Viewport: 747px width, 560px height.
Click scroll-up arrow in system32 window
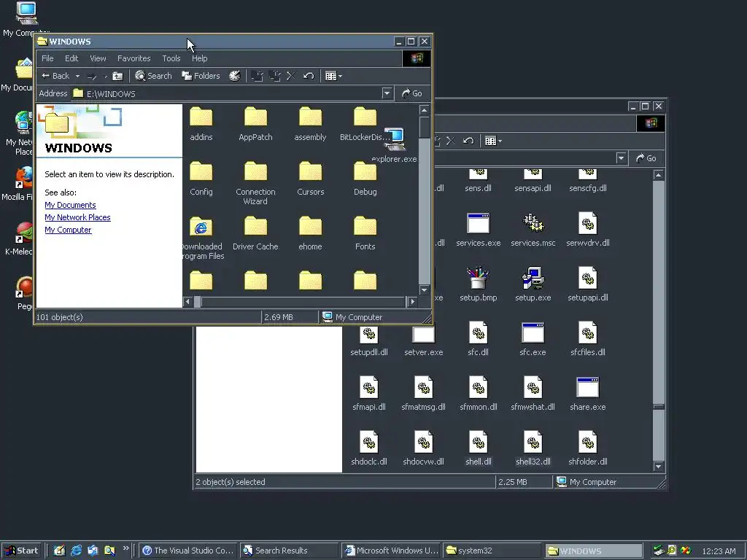[x=659, y=175]
